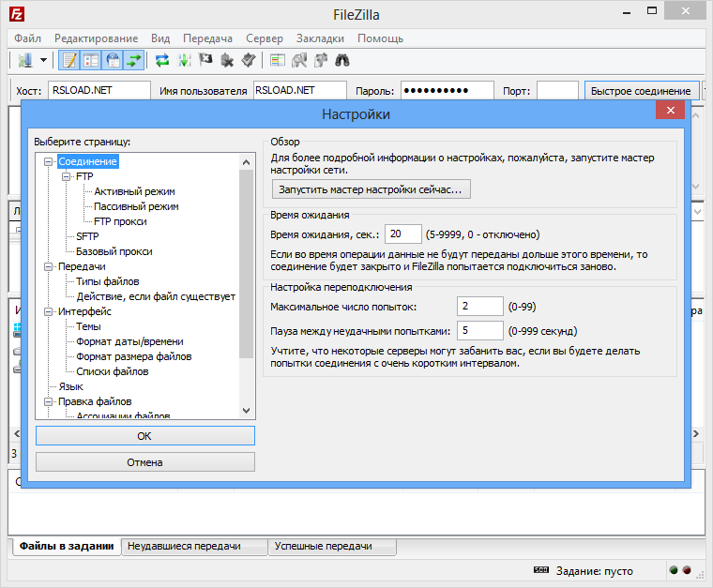
Task: Click the FileZilla logo in title bar
Action: click(x=17, y=15)
